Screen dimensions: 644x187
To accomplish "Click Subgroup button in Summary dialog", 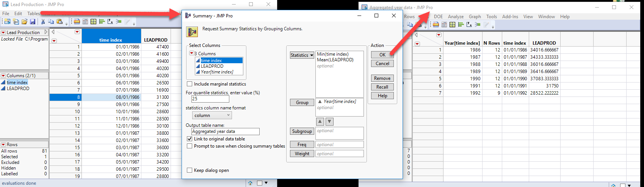I will click(x=302, y=131).
